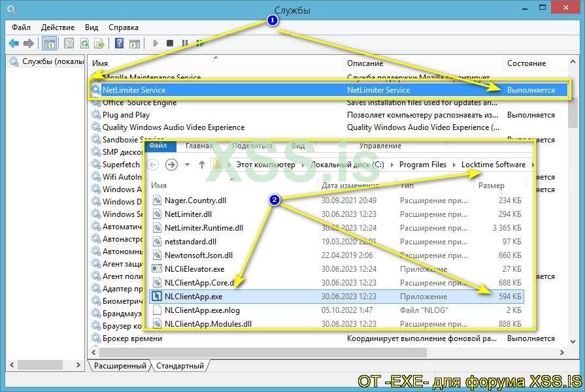Click Program Files breadcrumb
Screen dimensions: 585x392
pos(423,165)
